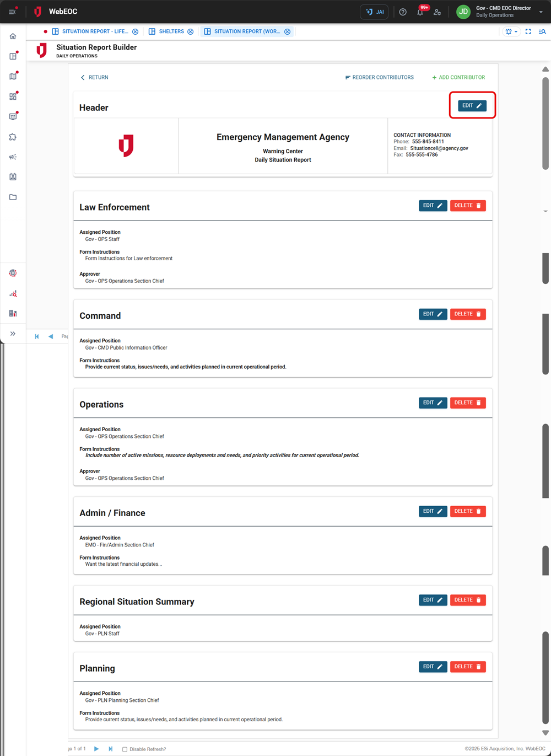The height and width of the screenshot is (756, 551).
Task: Collapse the sidebar with the double chevron
Action: [13, 333]
